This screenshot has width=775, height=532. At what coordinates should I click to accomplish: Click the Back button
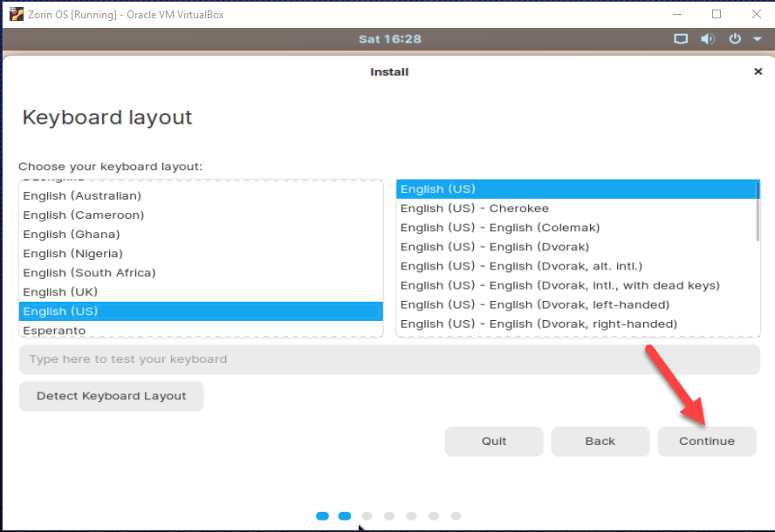[600, 441]
